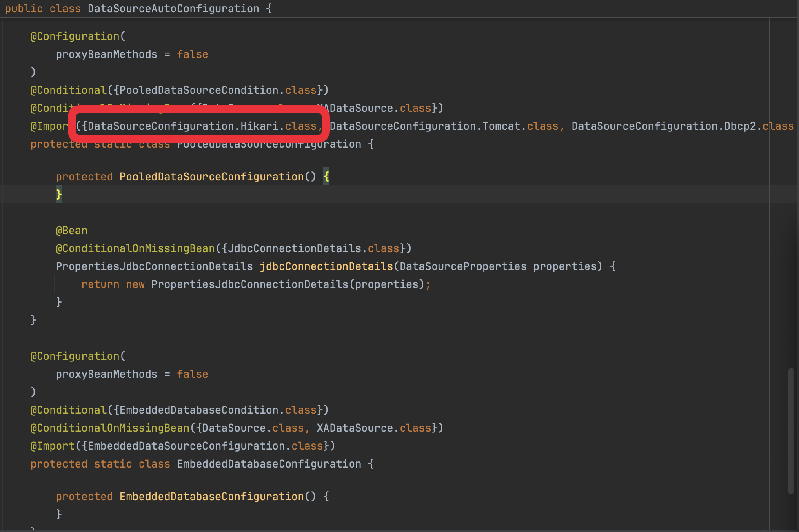
Task: Click the 'false' value under the first @Configuration
Action: (x=192, y=54)
